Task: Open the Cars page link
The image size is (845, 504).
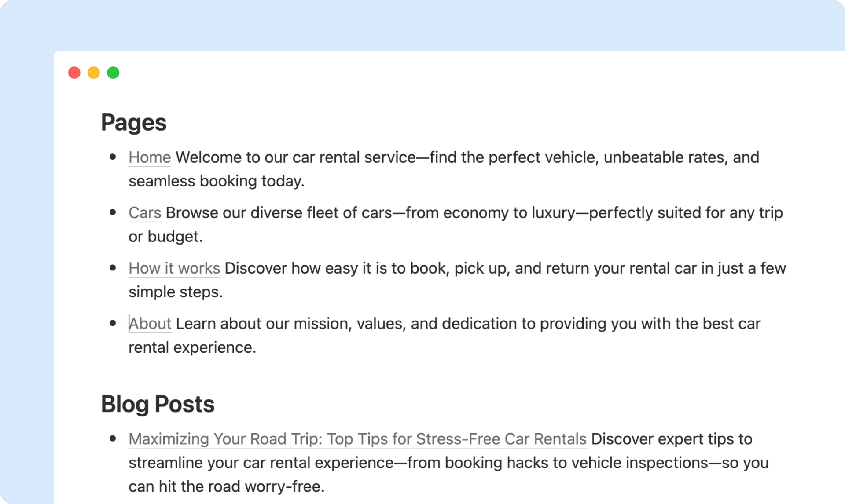Action: click(x=145, y=213)
